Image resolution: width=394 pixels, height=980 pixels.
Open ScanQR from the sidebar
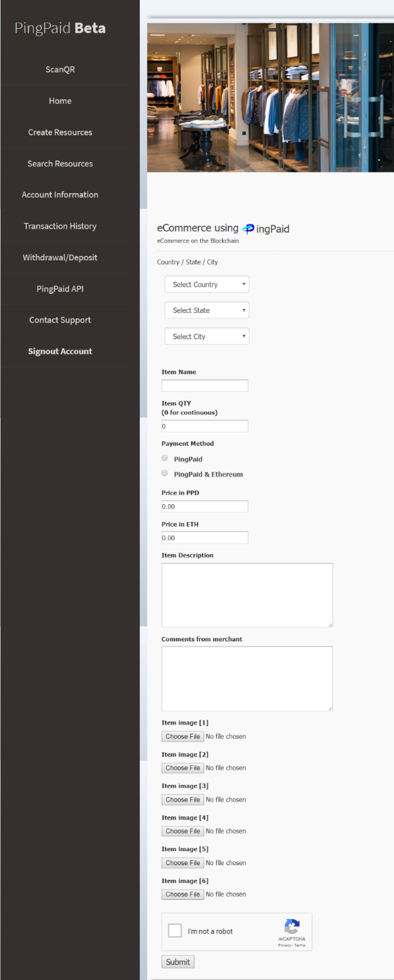[x=60, y=69]
